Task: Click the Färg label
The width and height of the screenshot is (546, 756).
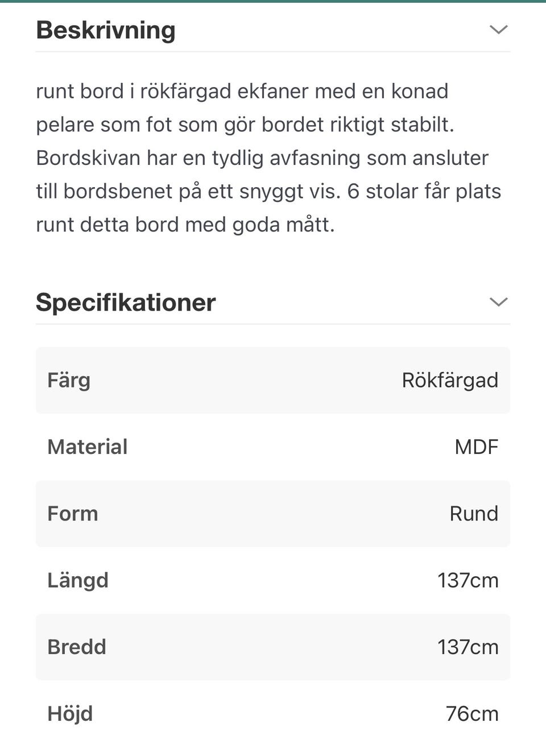Action: 69,381
